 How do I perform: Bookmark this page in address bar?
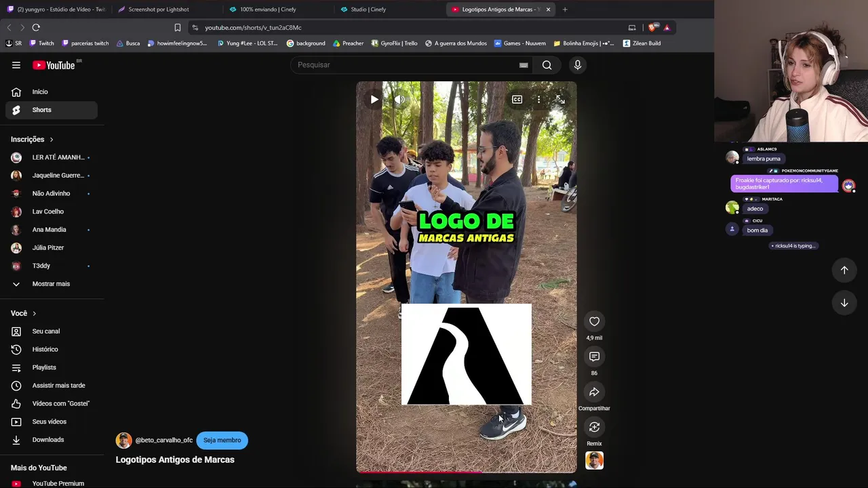(178, 28)
